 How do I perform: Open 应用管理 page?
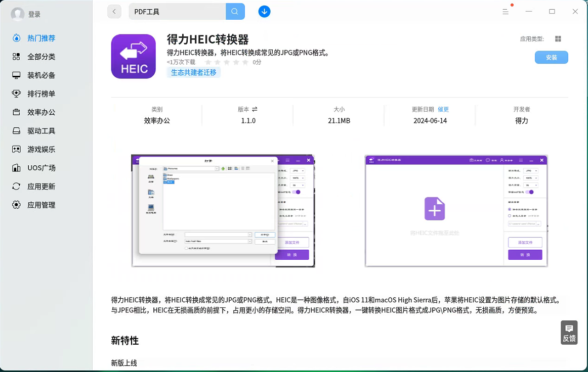coord(41,205)
